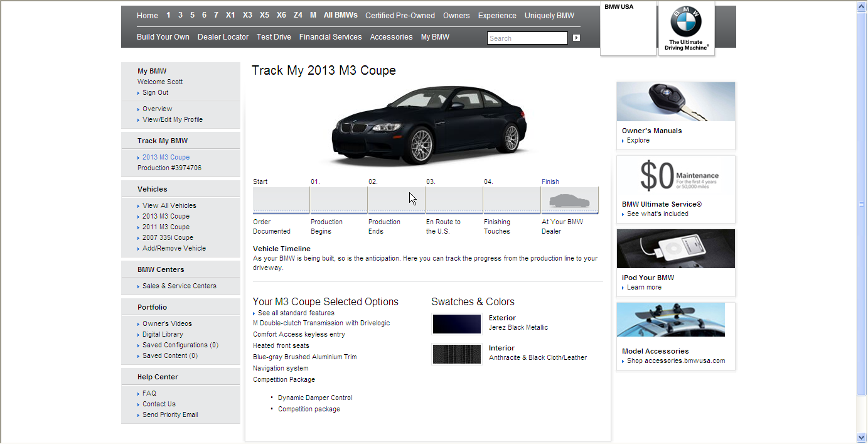Open Build Your Own

(x=163, y=37)
